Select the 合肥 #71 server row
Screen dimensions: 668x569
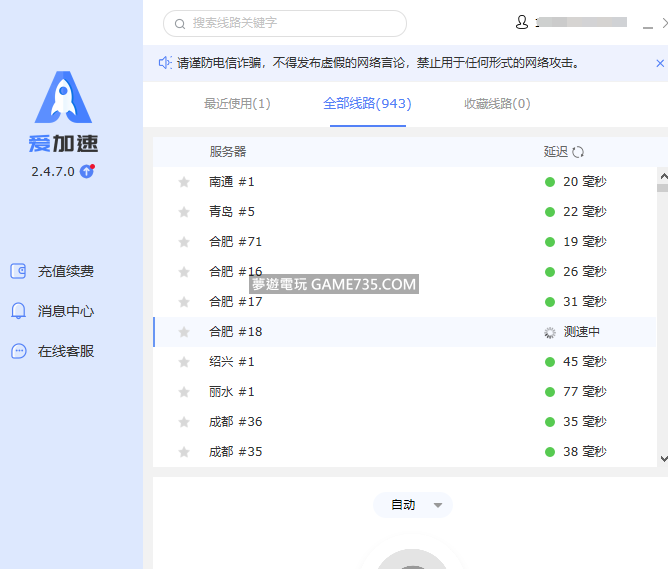pyautogui.click(x=360, y=242)
